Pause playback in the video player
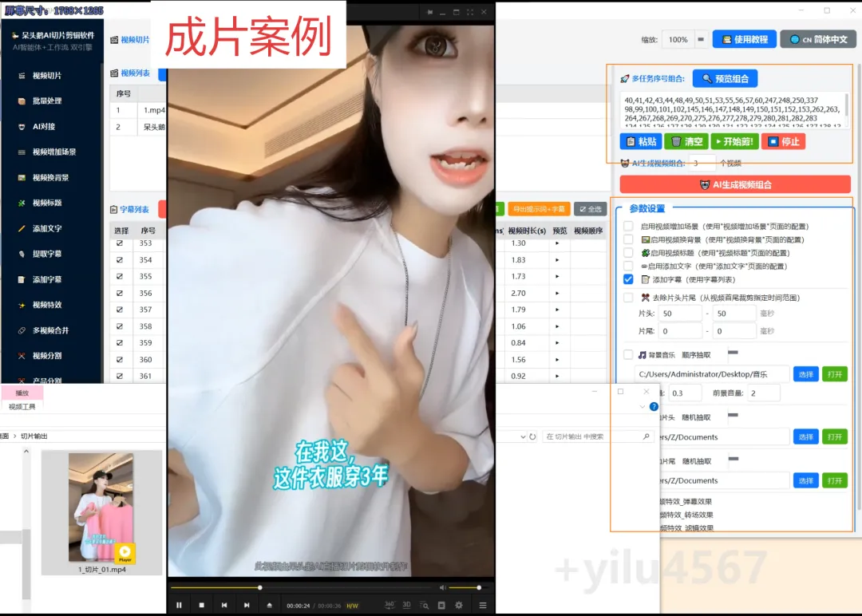Viewport: 862px width, 616px height. pyautogui.click(x=180, y=605)
